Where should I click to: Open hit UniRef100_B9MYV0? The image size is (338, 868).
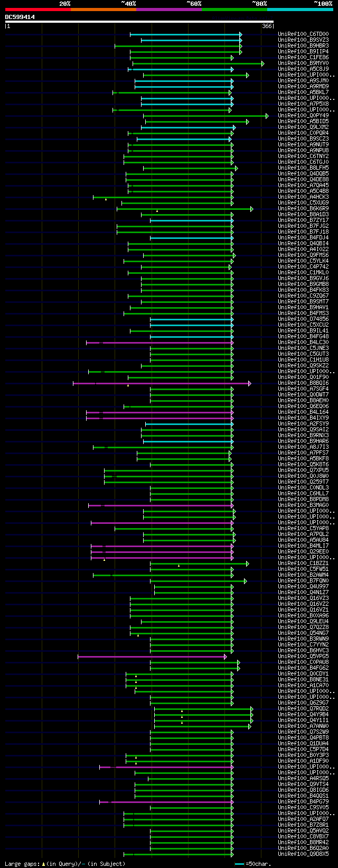[303, 63]
